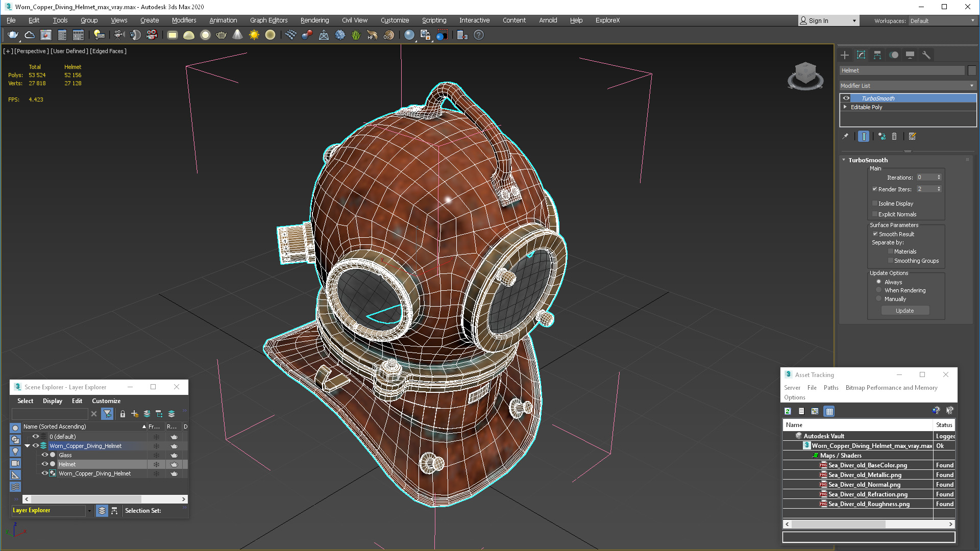
Task: Expand the Editable Poly stack entry
Action: coord(845,107)
